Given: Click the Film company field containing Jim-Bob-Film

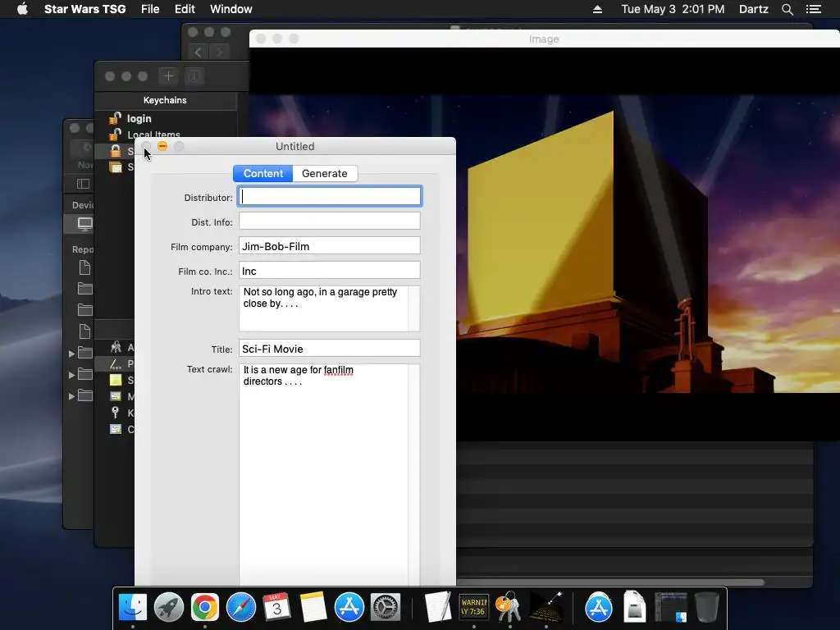Looking at the screenshot, I should pyautogui.click(x=330, y=246).
